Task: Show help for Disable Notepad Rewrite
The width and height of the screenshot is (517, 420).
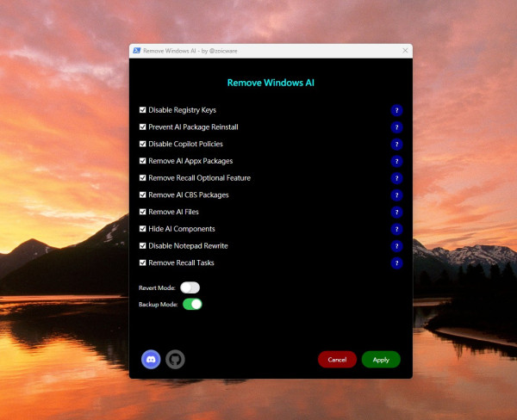Action: (396, 246)
